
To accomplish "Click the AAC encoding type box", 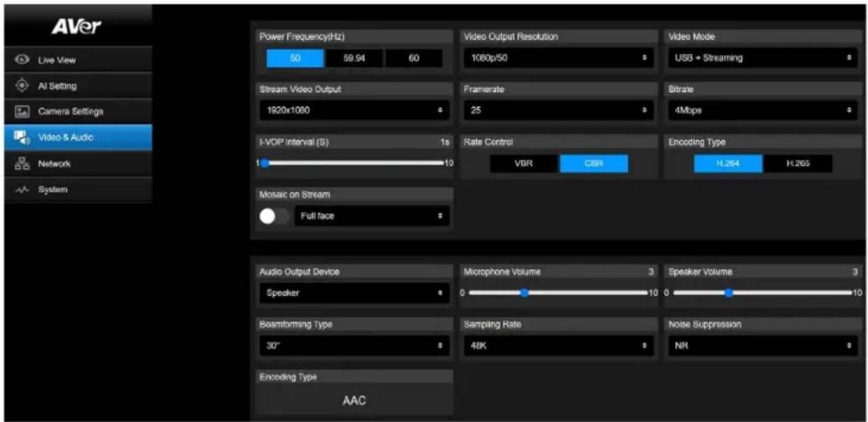I will coord(355,400).
